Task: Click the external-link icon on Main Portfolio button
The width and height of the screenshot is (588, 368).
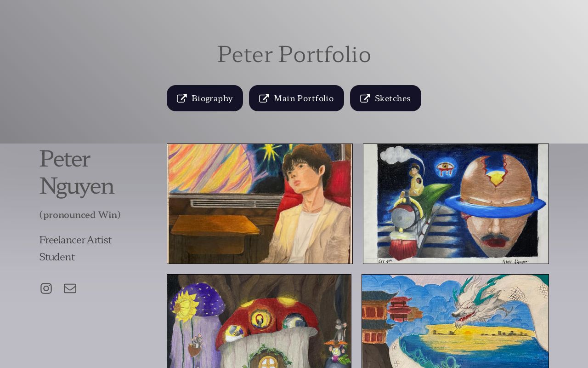Action: coord(265,98)
